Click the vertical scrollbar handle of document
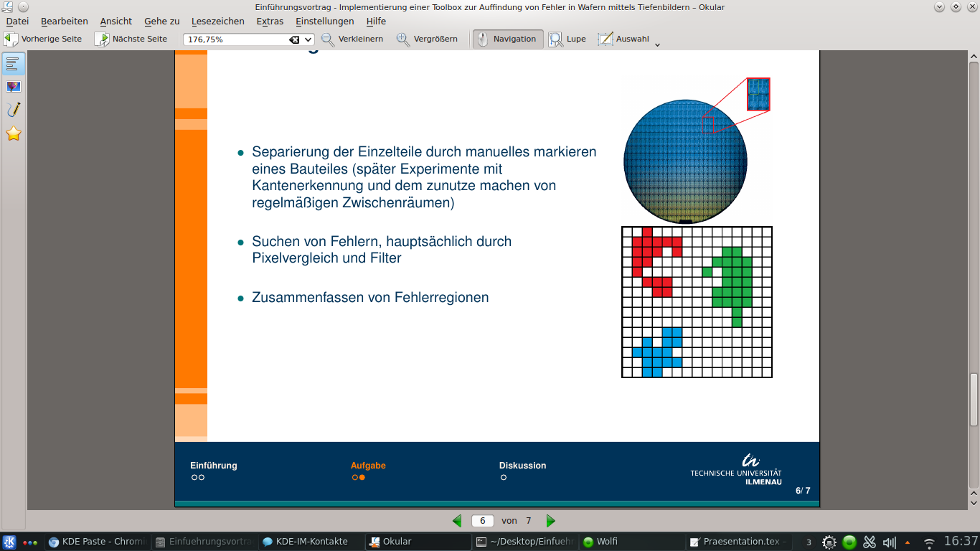This screenshot has width=980, height=551. click(x=974, y=400)
